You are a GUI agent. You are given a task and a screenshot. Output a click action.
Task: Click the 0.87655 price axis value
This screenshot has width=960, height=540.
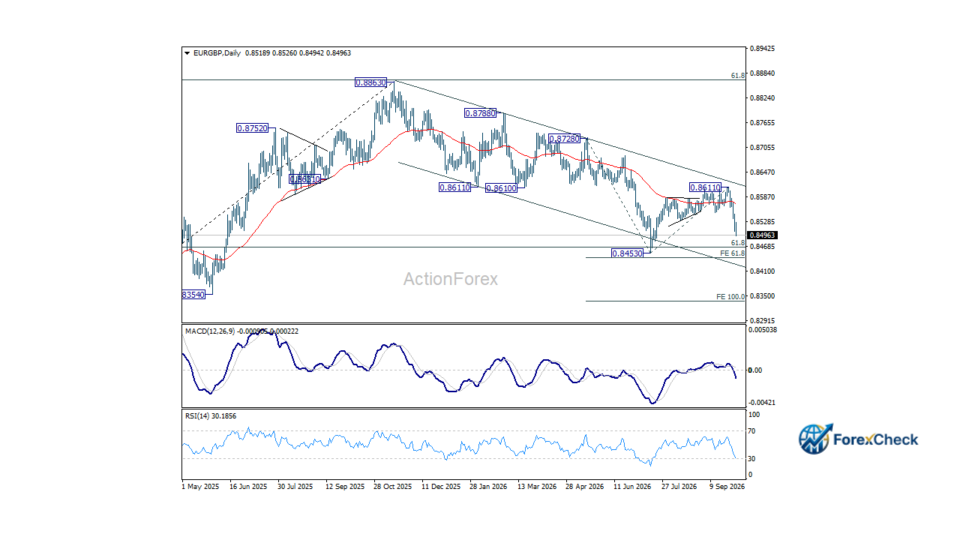click(x=762, y=122)
